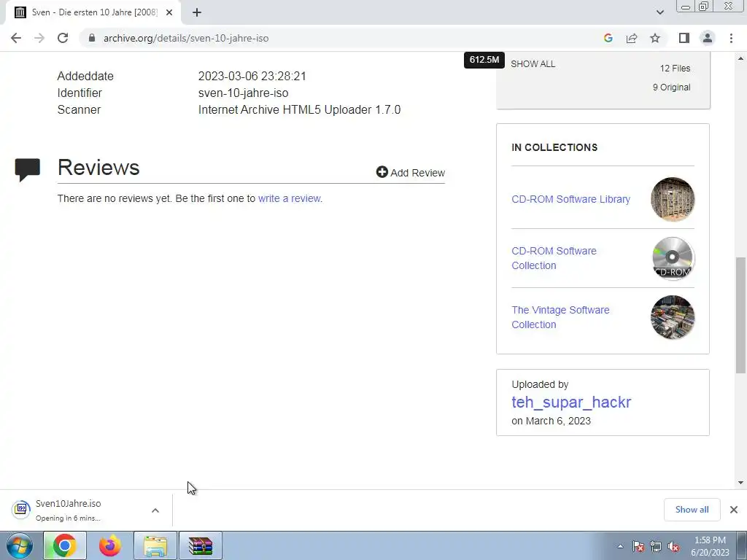This screenshot has width=747, height=560.
Task: Click the Show desktop button
Action: pyautogui.click(x=742, y=545)
